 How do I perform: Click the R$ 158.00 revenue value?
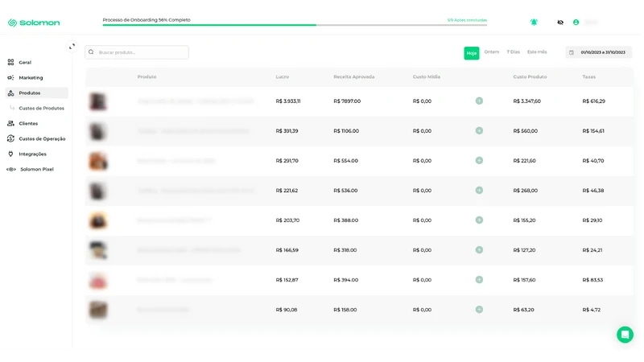click(345, 310)
